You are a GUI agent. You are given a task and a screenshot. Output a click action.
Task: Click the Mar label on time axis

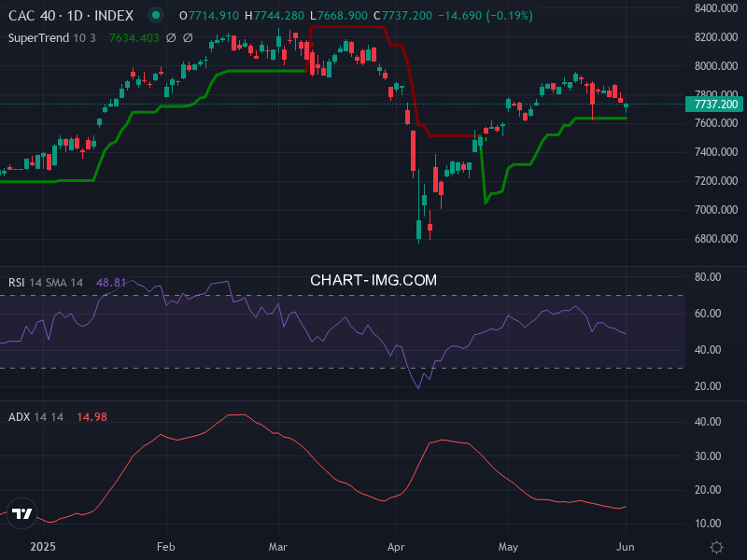click(x=277, y=547)
